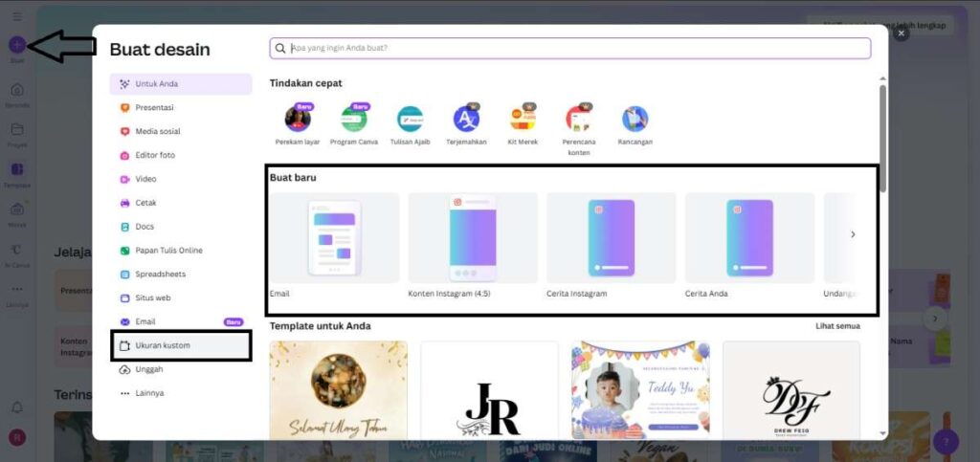Open profile avatar at sidebar bottom
The height and width of the screenshot is (462, 980).
point(17,437)
